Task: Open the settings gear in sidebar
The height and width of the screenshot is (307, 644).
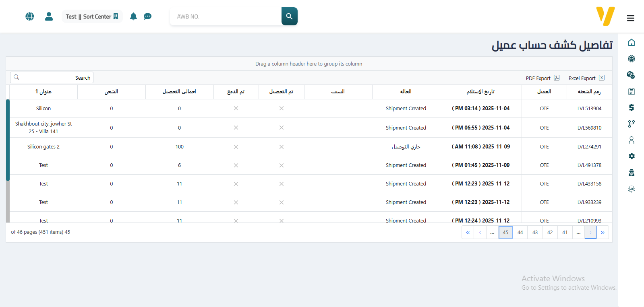Action: coord(631,156)
